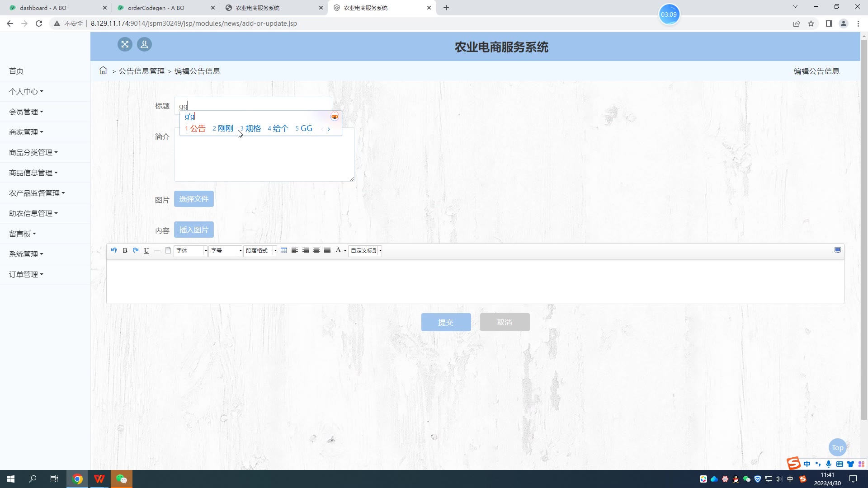Toggle editor fullscreen mode icon
868x488 pixels.
tap(837, 250)
